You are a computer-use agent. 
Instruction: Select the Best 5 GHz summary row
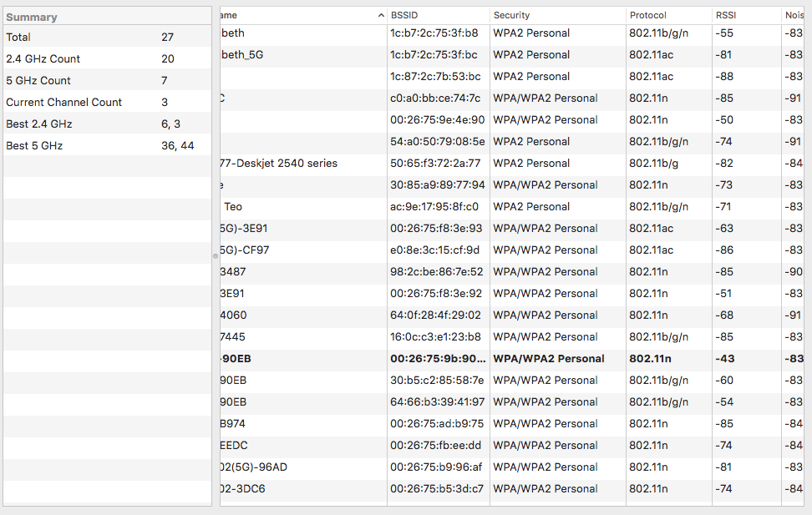107,146
